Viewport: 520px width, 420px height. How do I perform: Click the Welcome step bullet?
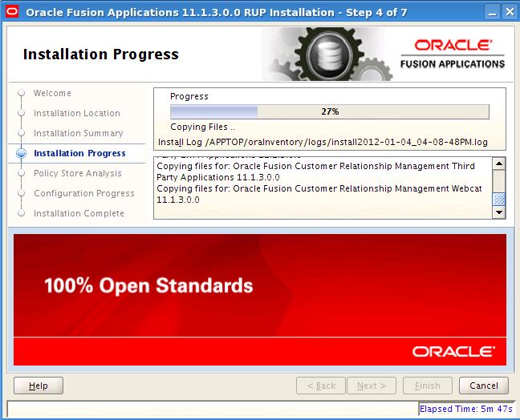(x=21, y=93)
